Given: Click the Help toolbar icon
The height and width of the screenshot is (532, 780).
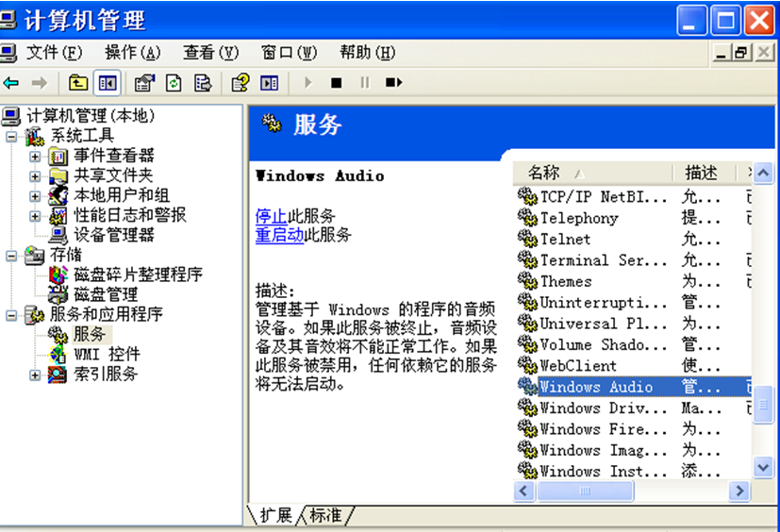Looking at the screenshot, I should [x=241, y=83].
